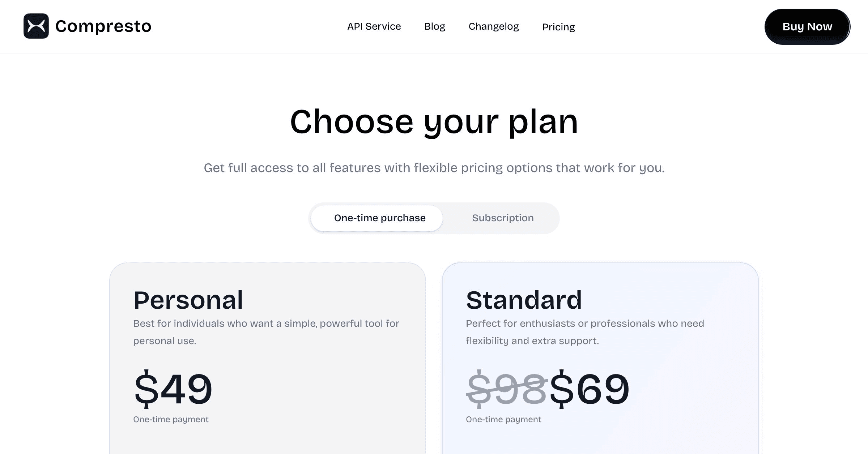Click the crossed-out $98 price
Screen dimensions: 868x454
(x=506, y=389)
